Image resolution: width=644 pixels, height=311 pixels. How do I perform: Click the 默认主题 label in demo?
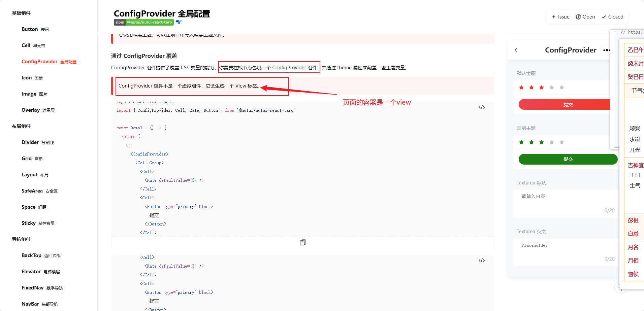click(x=526, y=73)
